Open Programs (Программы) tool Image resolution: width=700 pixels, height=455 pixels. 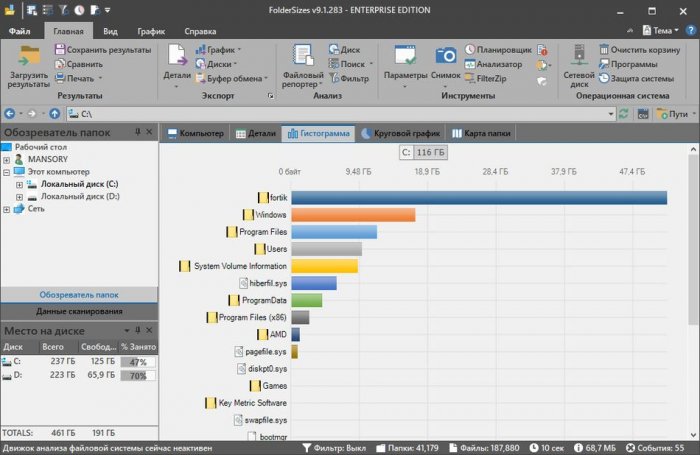pos(628,64)
